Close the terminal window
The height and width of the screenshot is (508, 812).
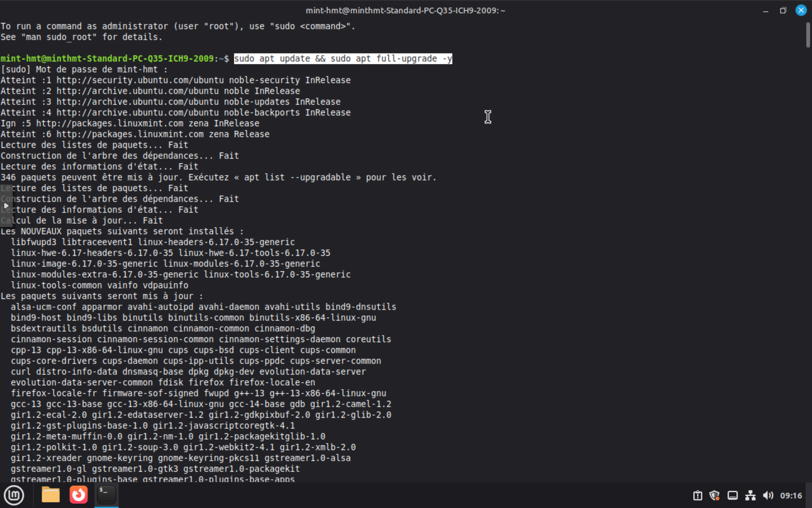point(801,11)
